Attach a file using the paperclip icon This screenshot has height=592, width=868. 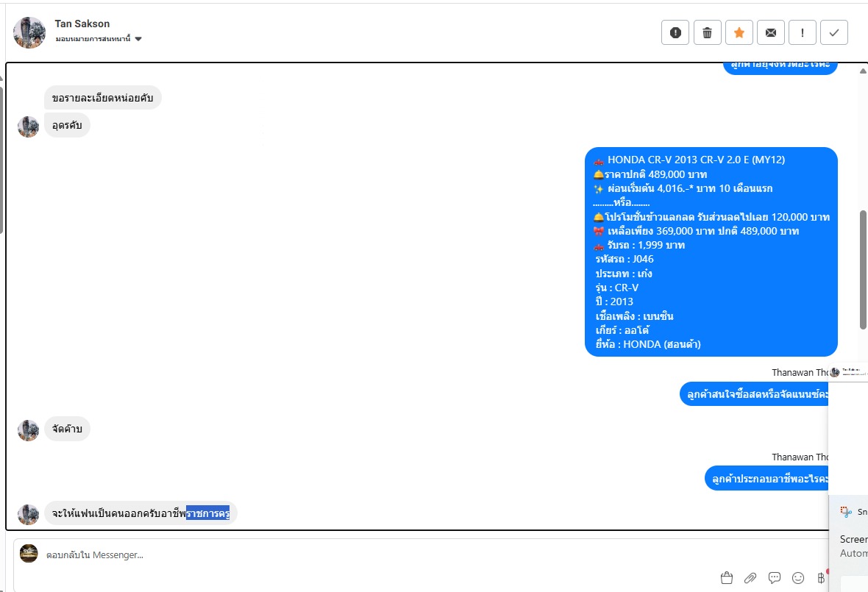click(750, 578)
